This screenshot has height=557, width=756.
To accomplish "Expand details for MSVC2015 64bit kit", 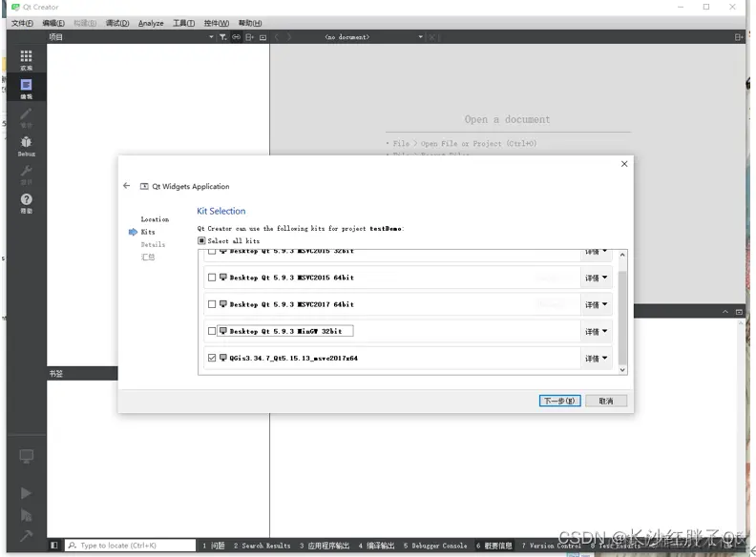I will pyautogui.click(x=597, y=278).
